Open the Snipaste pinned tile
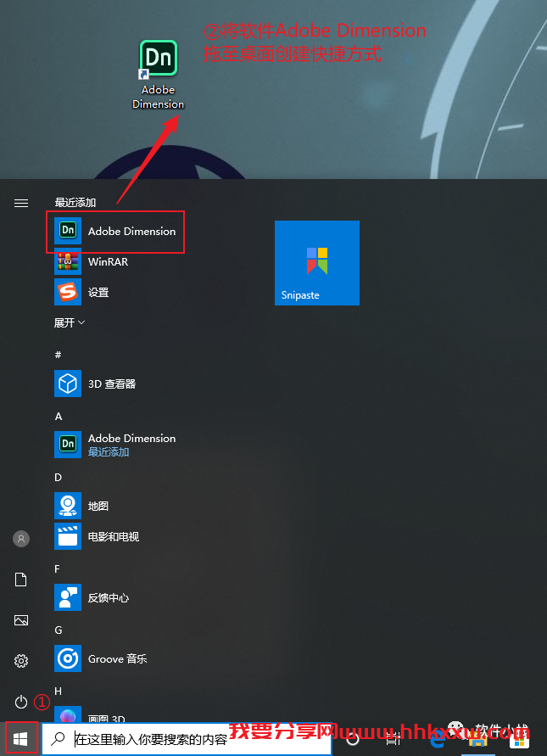 pyautogui.click(x=317, y=263)
